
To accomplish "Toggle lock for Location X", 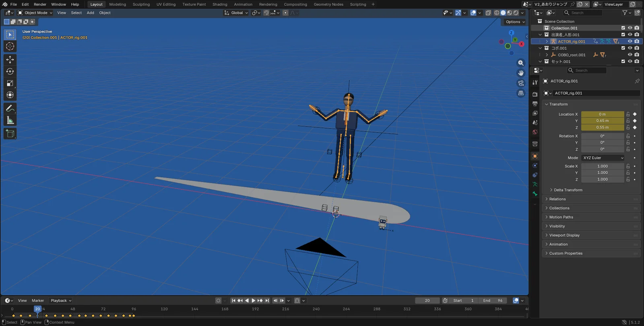I will click(x=628, y=114).
